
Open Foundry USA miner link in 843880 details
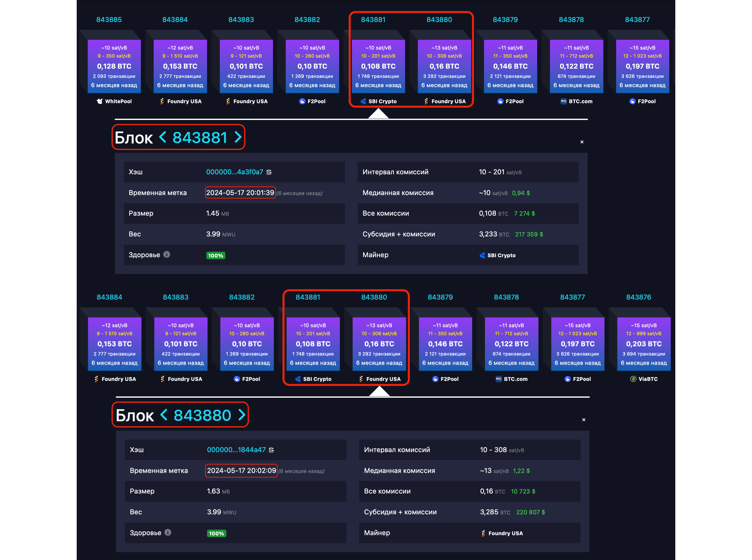pos(505,533)
